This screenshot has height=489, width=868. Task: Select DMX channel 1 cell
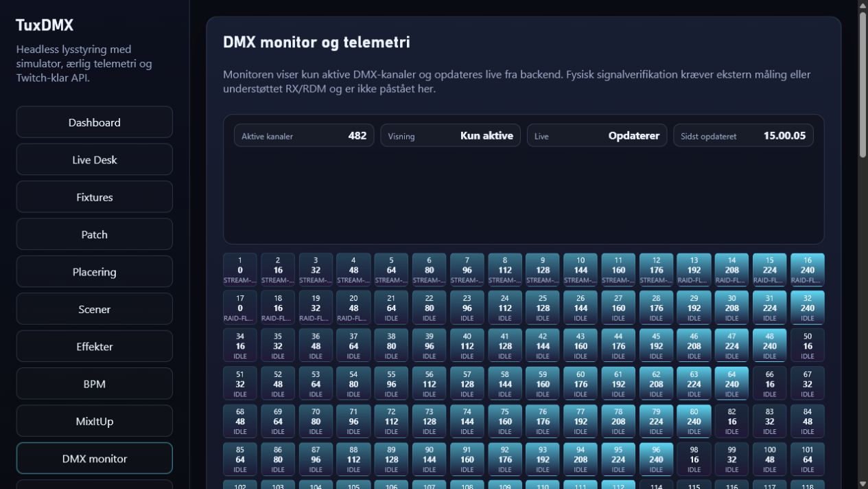(240, 270)
